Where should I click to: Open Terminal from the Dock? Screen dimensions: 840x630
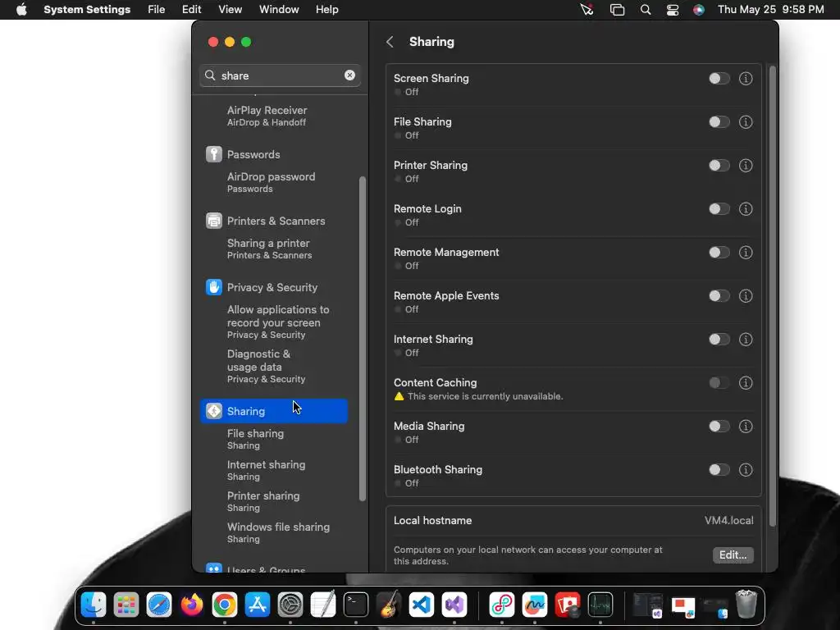tap(356, 605)
